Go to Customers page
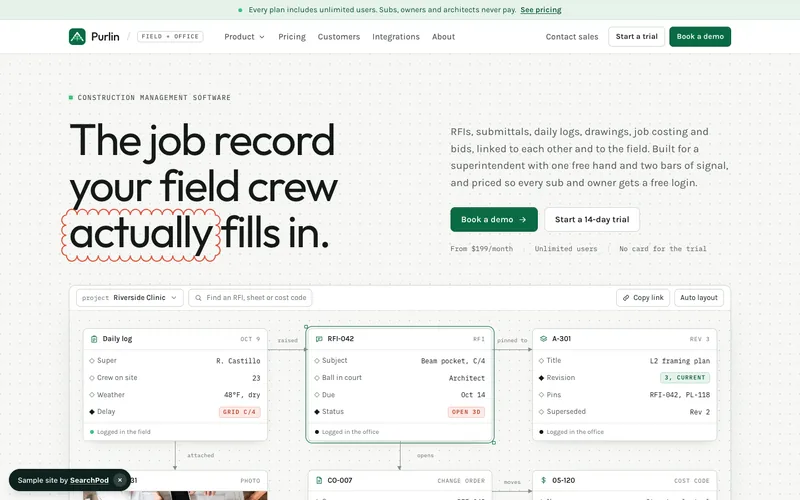Screen dimensions: 800x500 pos(339,37)
